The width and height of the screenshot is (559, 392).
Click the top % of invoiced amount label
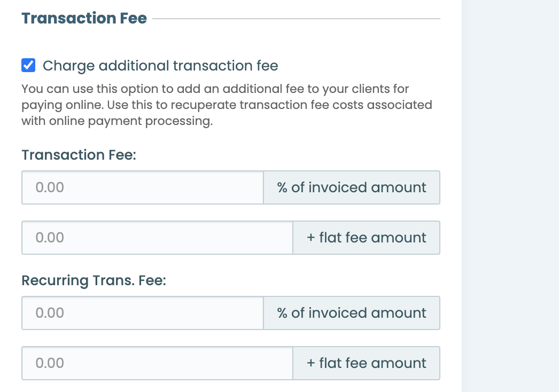pyautogui.click(x=352, y=187)
